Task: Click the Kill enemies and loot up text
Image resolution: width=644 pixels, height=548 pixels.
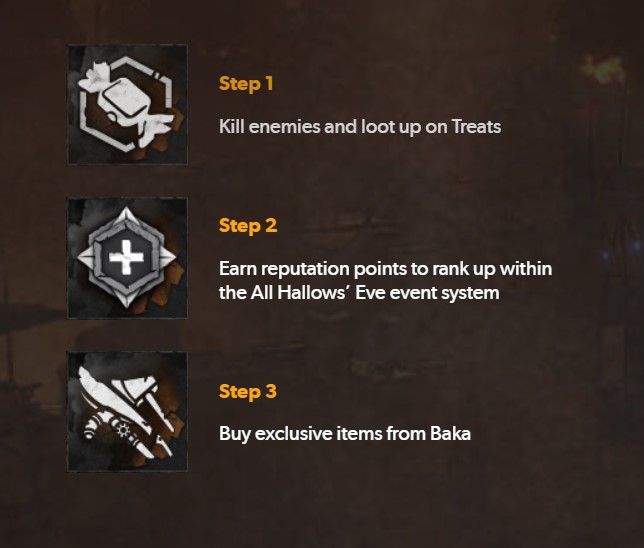Action: (359, 127)
